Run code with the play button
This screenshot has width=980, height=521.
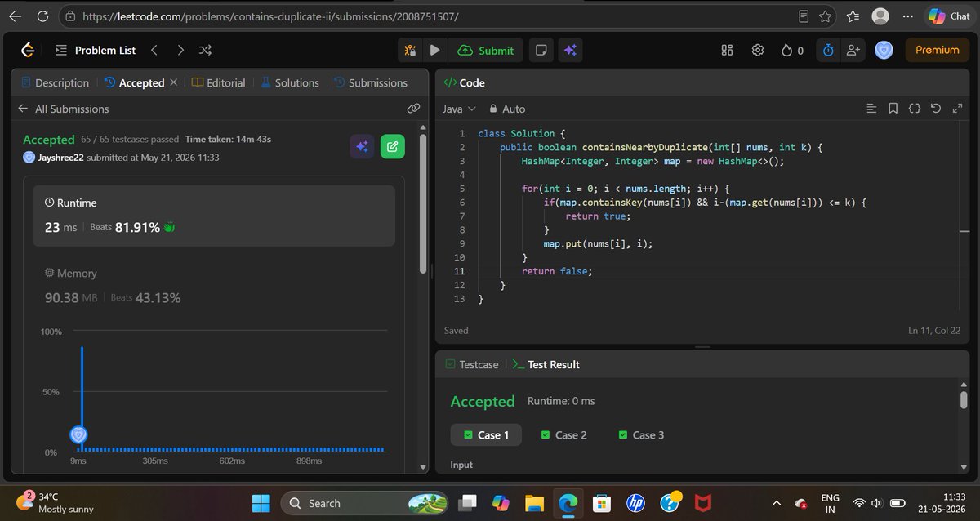coord(434,51)
